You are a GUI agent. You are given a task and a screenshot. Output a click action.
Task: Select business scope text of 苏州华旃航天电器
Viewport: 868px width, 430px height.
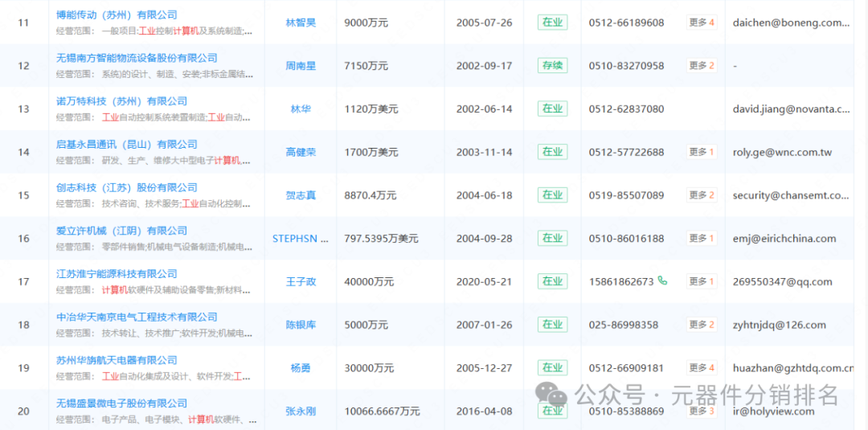point(153,377)
